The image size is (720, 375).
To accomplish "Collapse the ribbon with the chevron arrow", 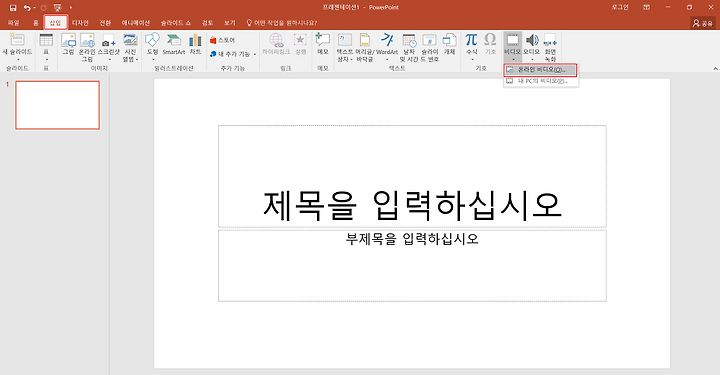I will (715, 68).
